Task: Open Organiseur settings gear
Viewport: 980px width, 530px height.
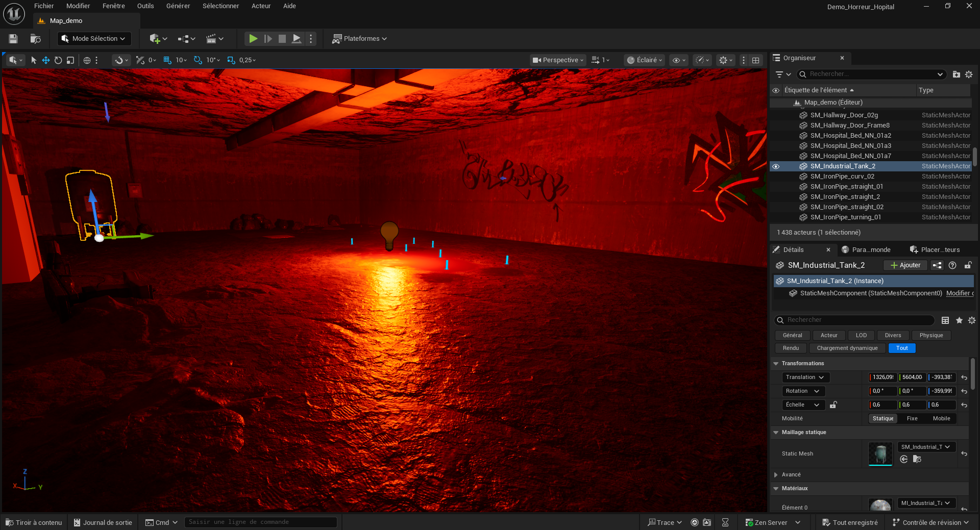Action: [x=969, y=74]
